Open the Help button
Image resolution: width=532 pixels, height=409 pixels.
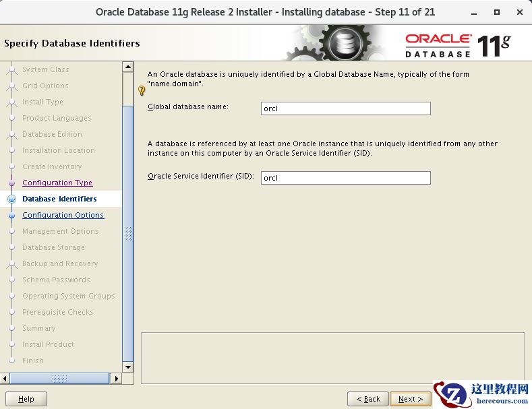pos(26,399)
